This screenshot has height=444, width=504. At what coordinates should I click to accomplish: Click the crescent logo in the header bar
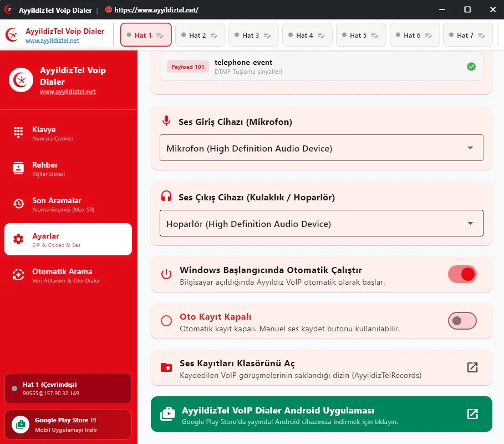tap(12, 35)
